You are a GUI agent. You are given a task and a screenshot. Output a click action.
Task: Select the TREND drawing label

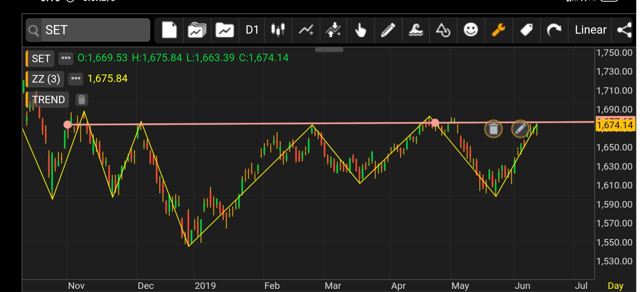pyautogui.click(x=48, y=99)
